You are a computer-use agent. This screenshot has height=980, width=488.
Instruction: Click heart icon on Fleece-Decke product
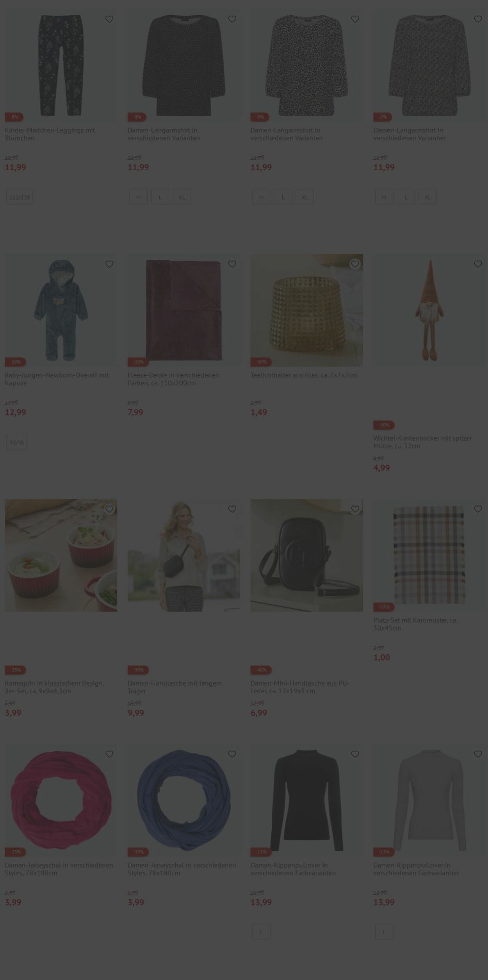pyautogui.click(x=232, y=264)
